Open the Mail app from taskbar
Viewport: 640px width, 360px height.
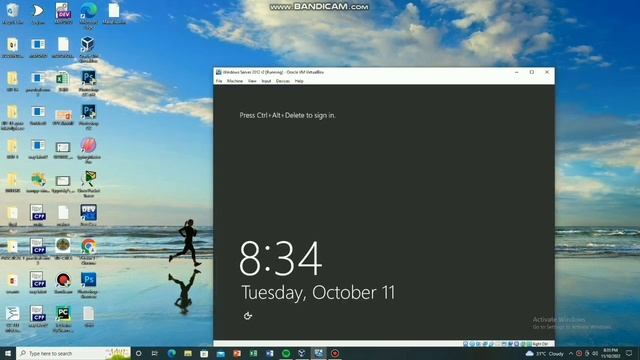coord(220,353)
